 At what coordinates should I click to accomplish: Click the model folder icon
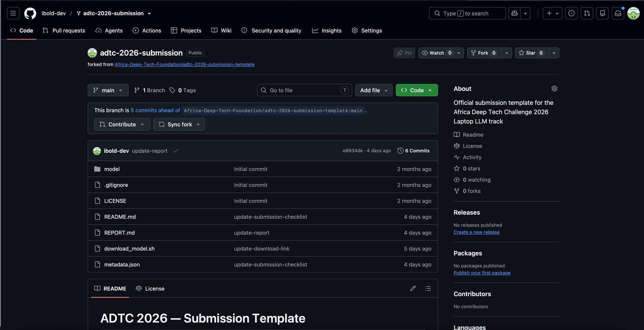(x=97, y=169)
